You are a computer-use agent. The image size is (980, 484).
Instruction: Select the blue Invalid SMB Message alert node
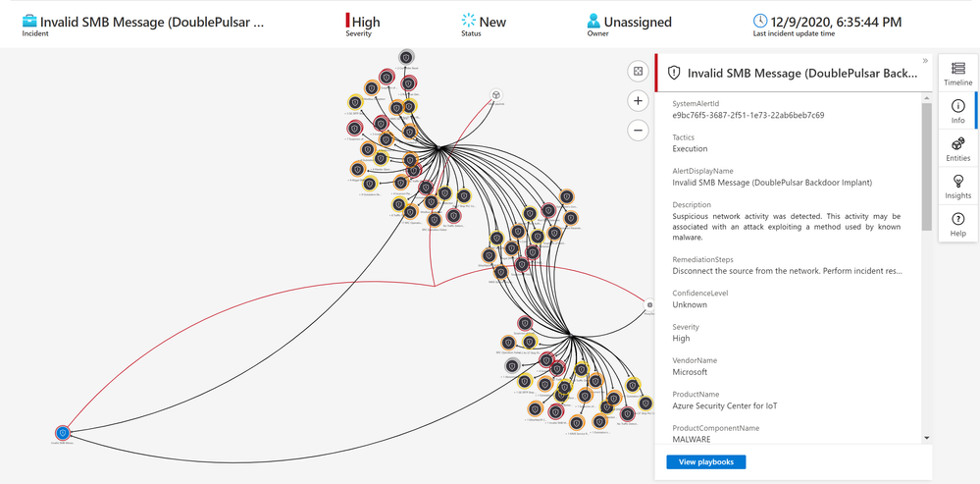click(62, 433)
